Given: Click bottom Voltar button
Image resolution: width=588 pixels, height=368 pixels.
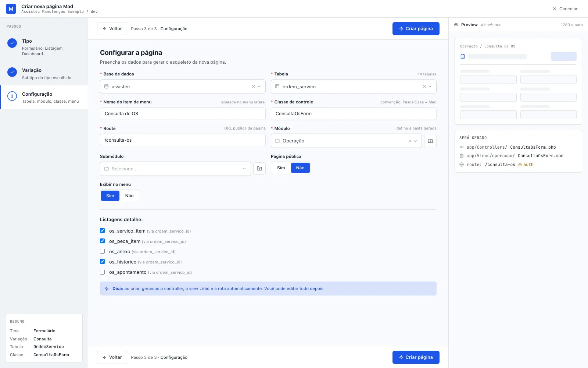Looking at the screenshot, I should pos(112,357).
